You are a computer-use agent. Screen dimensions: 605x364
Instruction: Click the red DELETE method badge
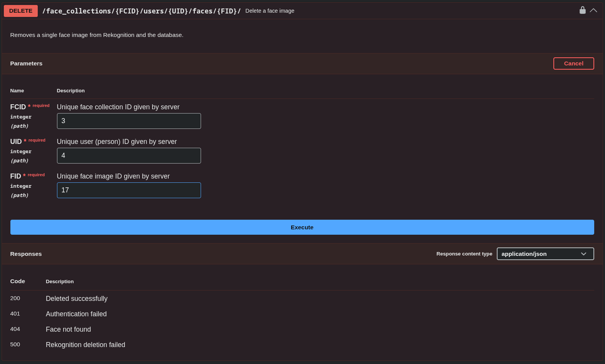pyautogui.click(x=21, y=11)
